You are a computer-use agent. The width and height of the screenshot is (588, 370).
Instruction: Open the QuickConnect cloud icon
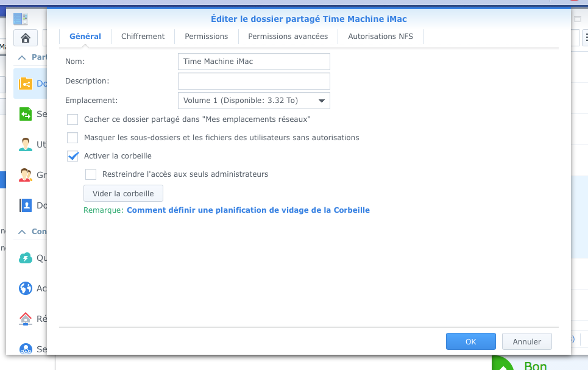point(26,258)
